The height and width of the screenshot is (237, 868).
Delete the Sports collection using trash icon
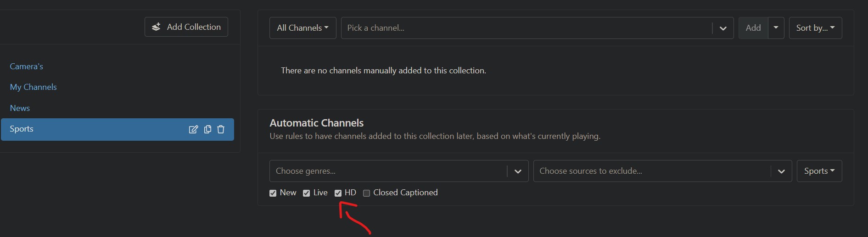(221, 129)
